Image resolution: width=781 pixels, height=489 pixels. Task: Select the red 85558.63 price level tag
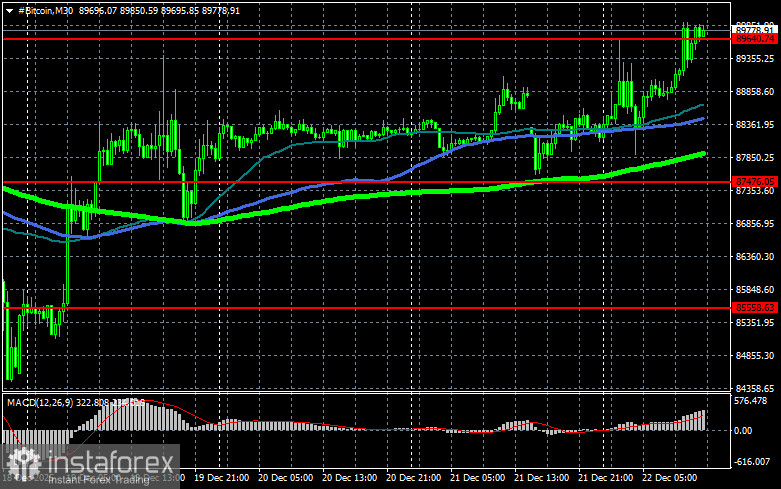pyautogui.click(x=755, y=308)
